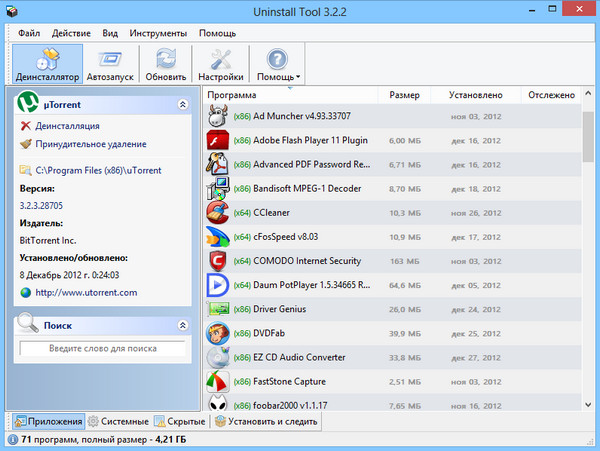Open the Файл menu

click(29, 33)
